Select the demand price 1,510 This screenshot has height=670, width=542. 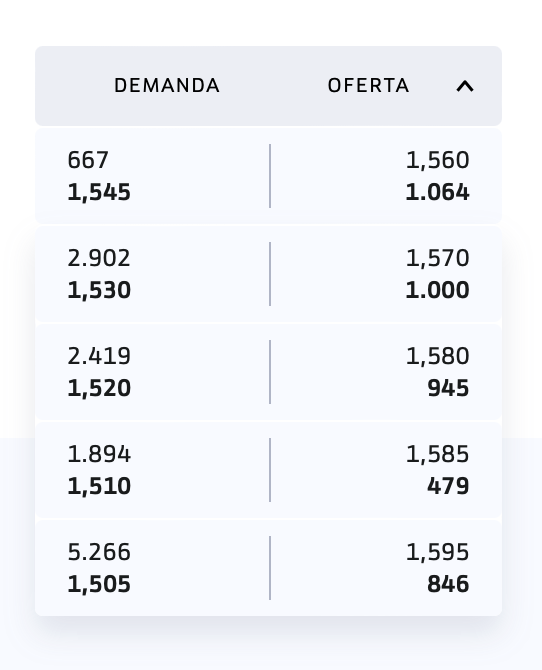(99, 486)
